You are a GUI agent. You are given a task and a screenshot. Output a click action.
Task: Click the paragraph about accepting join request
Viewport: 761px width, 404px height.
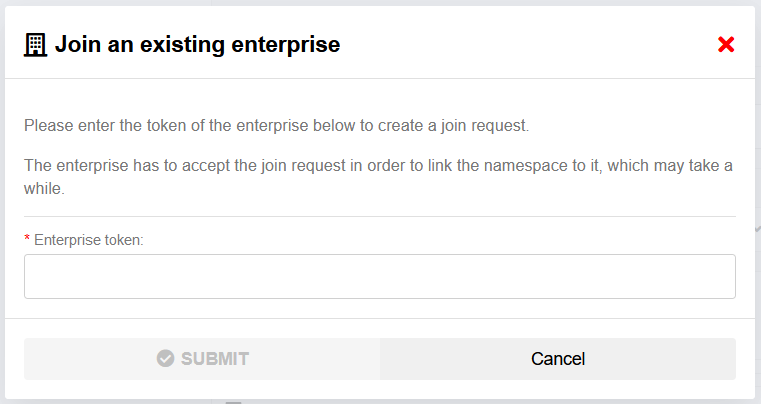[378, 166]
